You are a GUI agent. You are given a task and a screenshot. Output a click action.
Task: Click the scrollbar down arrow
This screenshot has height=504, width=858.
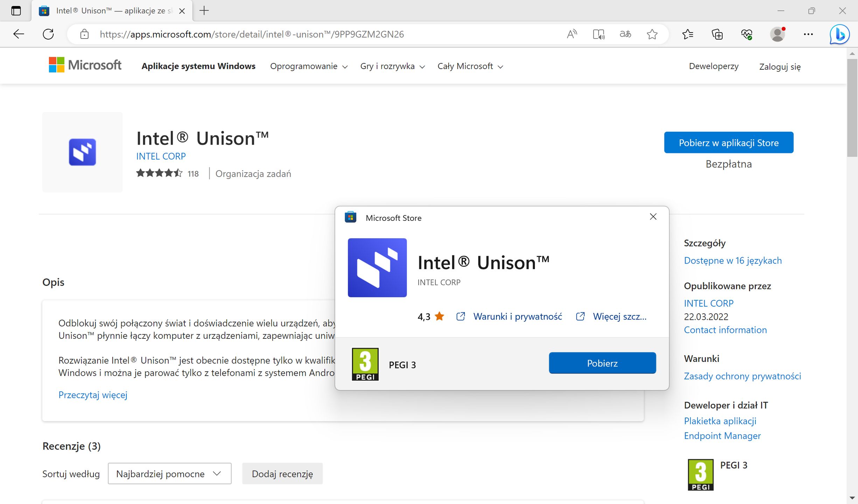[x=852, y=497]
